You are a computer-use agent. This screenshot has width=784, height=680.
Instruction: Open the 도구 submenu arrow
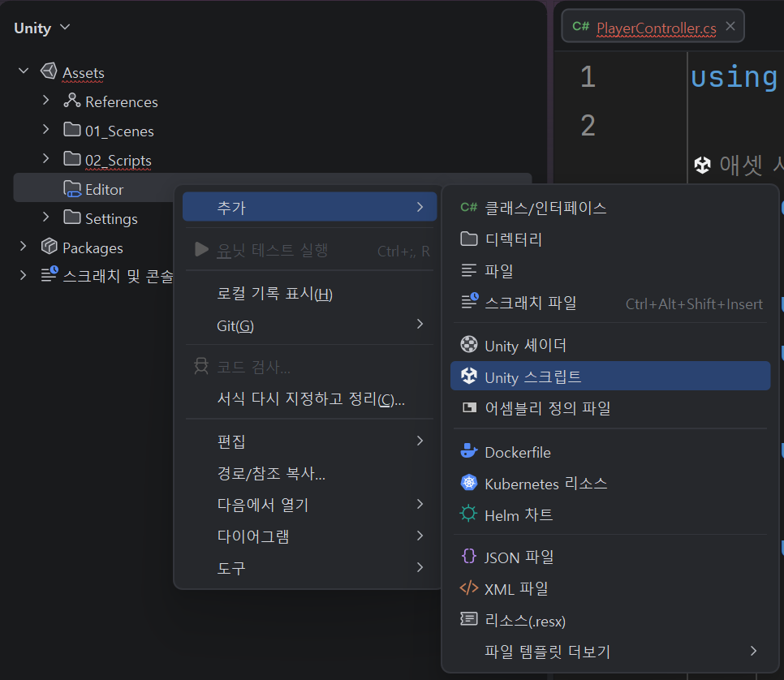tap(420, 567)
